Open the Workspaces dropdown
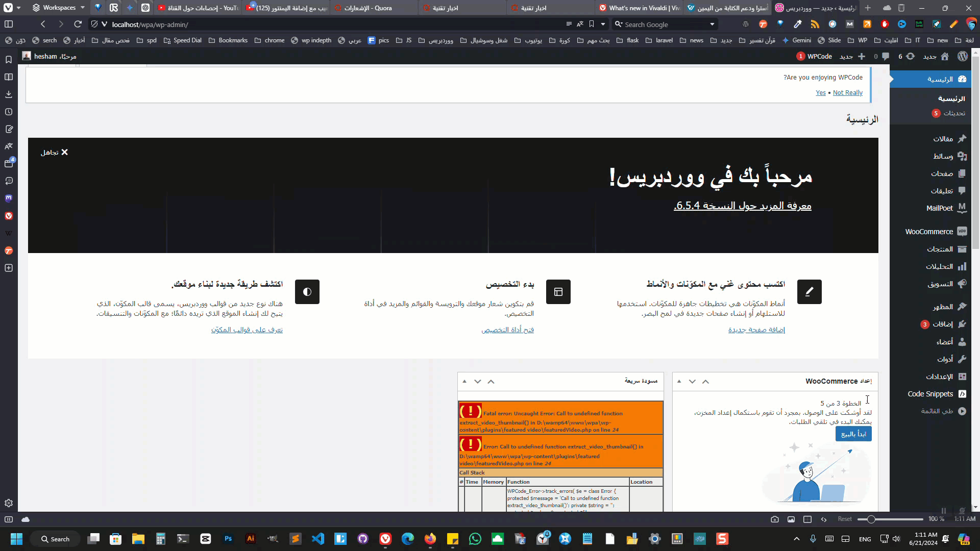 click(58, 8)
